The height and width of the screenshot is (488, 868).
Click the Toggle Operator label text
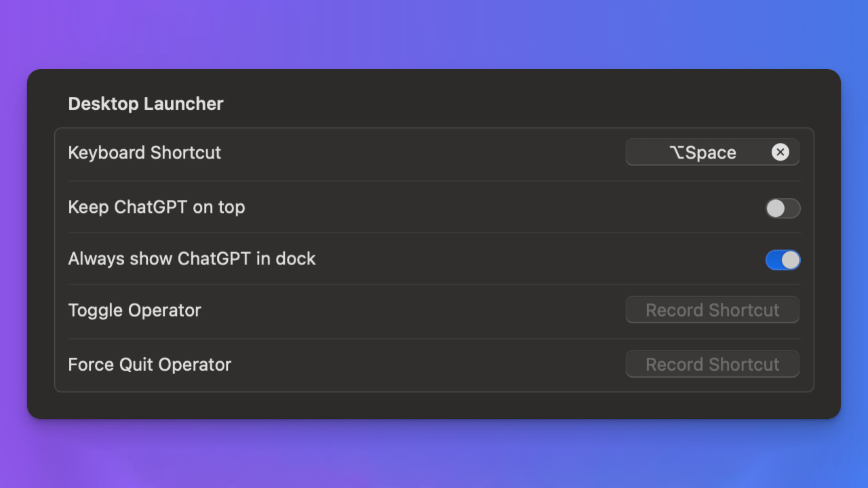(x=135, y=310)
